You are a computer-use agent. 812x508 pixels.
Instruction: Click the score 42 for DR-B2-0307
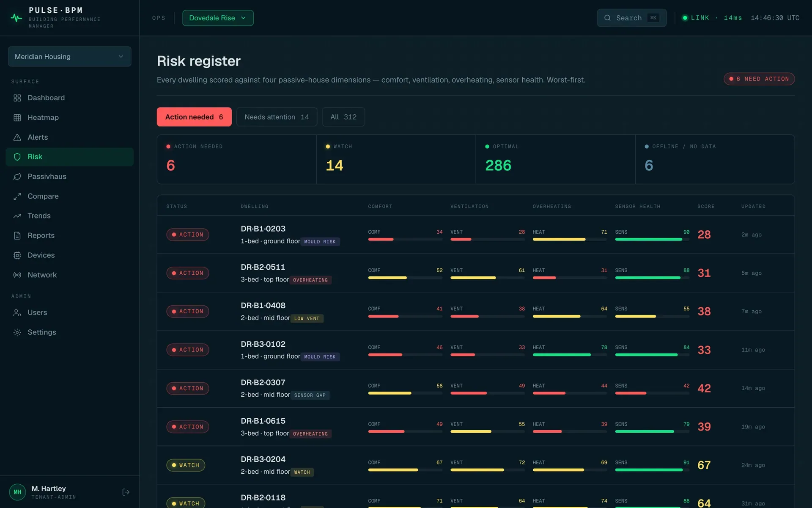[704, 389]
